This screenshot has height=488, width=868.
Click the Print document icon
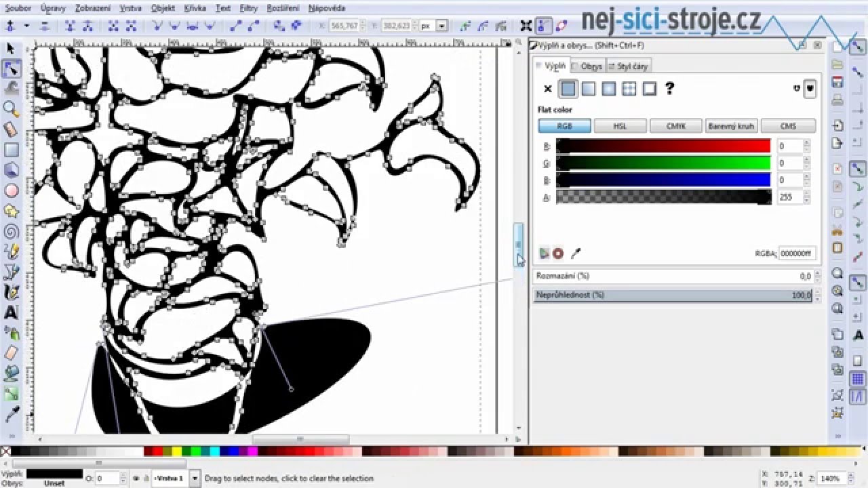tap(837, 100)
